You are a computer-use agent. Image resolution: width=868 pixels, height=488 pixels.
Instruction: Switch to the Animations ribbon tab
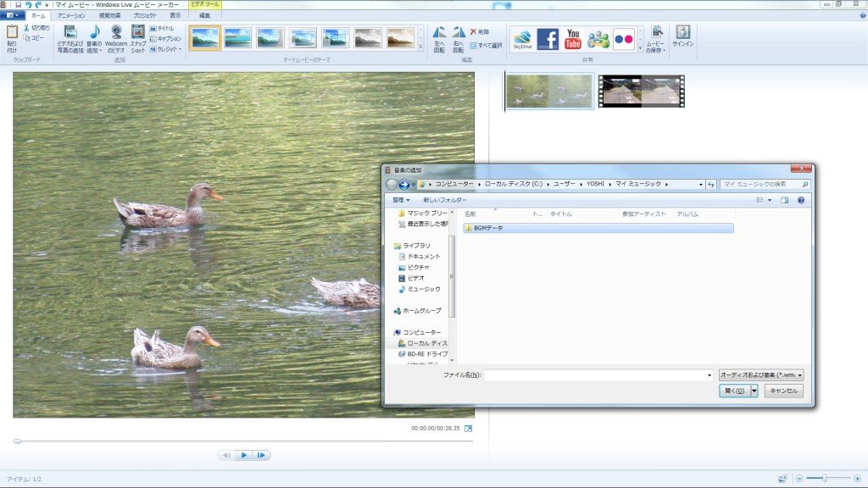pyautogui.click(x=71, y=15)
